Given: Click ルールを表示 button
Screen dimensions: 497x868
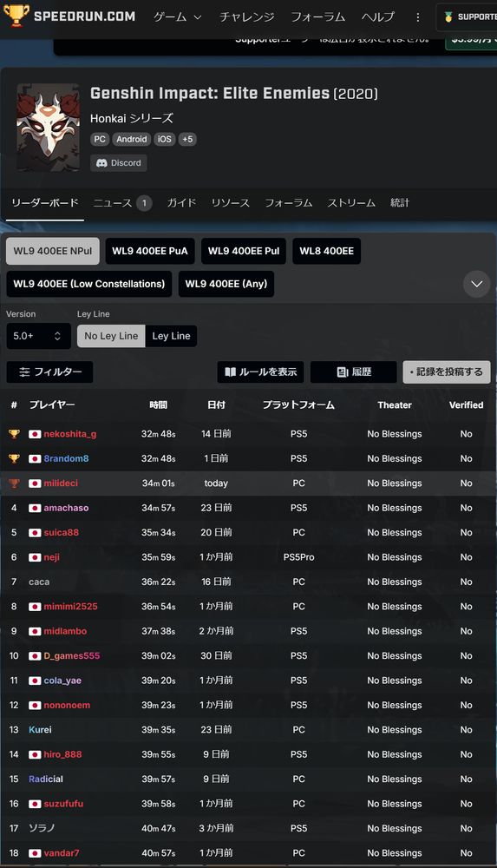Looking at the screenshot, I should (x=261, y=372).
